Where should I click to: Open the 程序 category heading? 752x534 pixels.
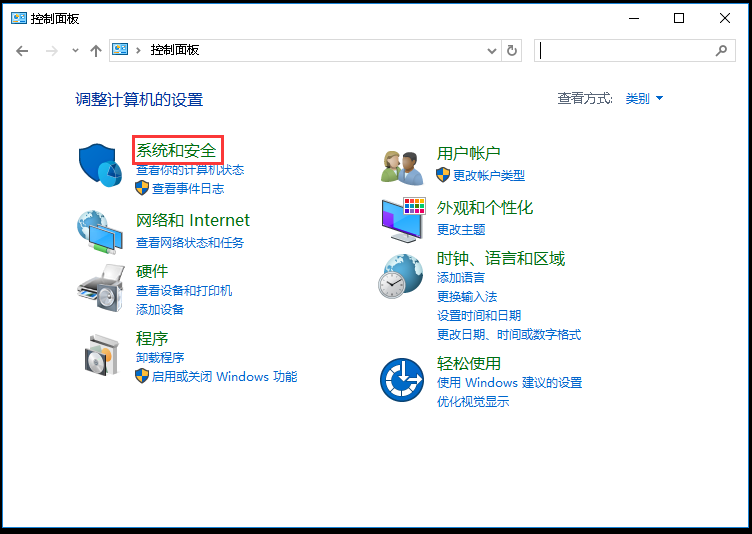(x=152, y=339)
